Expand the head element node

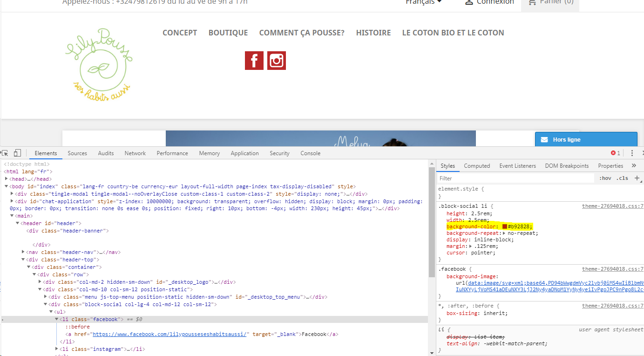pyautogui.click(x=7, y=179)
